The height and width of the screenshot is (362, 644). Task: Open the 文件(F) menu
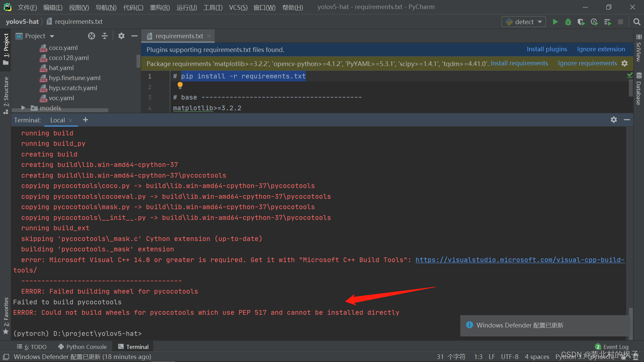point(27,7)
